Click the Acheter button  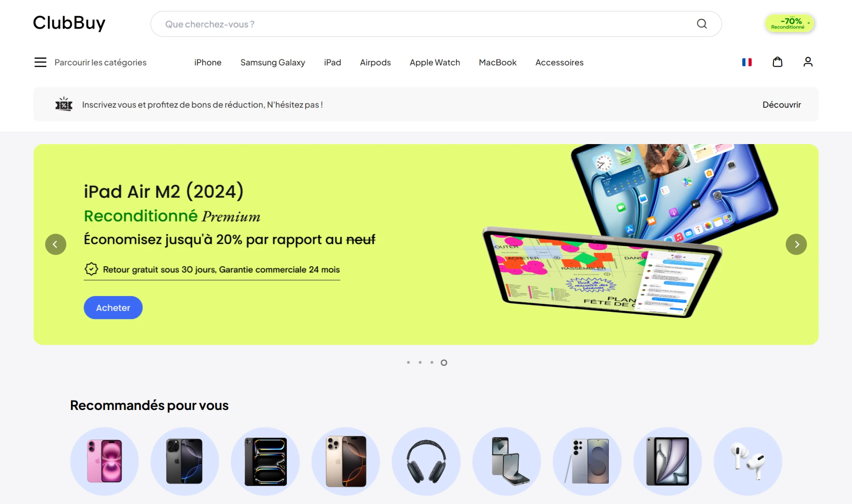(113, 307)
